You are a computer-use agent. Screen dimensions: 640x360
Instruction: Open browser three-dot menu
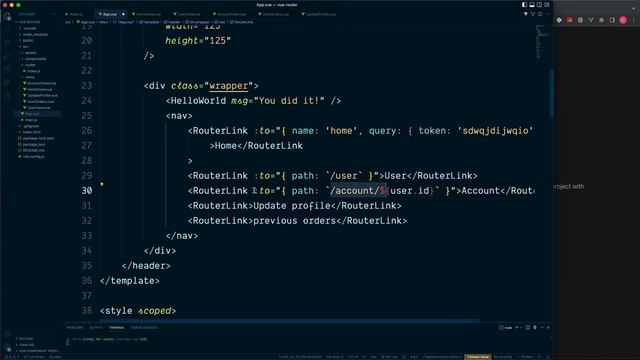pyautogui.click(x=634, y=20)
